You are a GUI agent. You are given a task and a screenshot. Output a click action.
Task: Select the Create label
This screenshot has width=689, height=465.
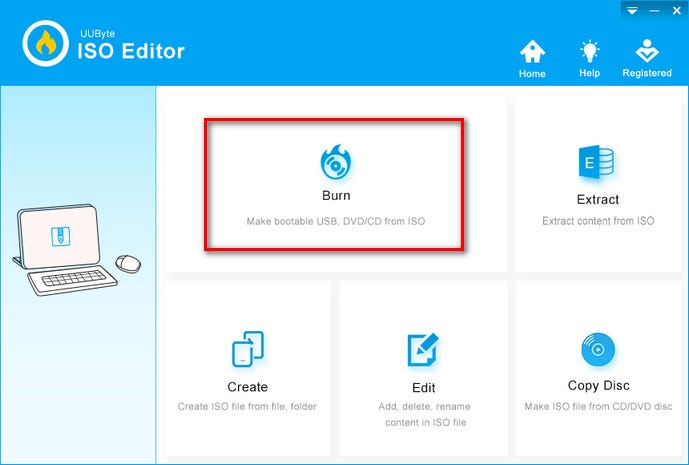(x=247, y=387)
